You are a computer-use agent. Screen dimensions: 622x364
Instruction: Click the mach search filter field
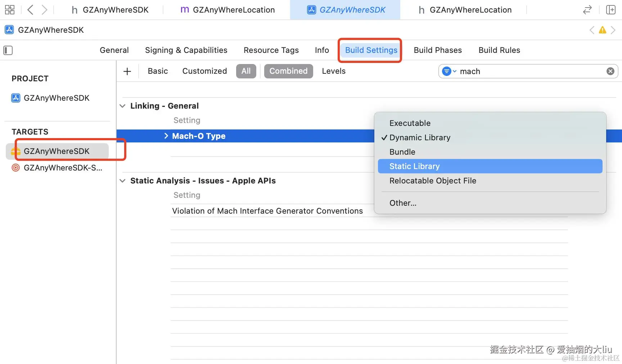[529, 71]
